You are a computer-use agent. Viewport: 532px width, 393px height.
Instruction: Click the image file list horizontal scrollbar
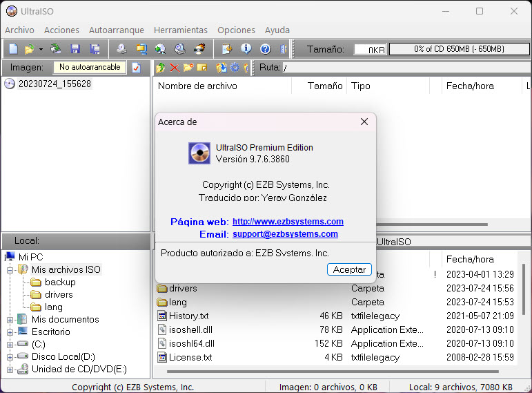431,224
